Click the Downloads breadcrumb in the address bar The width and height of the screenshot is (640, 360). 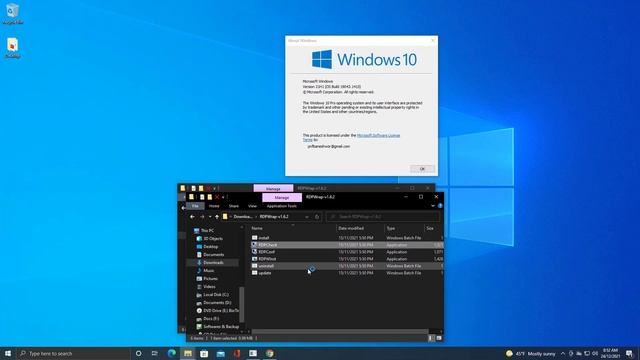click(242, 217)
